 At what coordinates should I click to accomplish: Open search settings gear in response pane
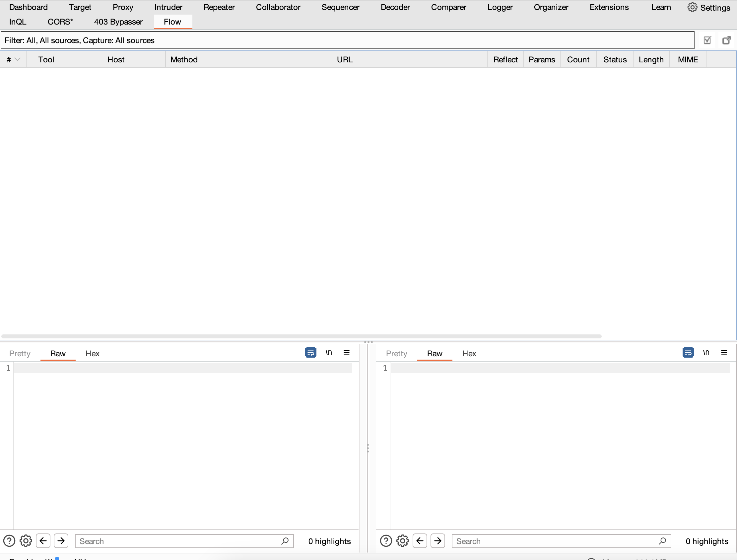coord(402,541)
